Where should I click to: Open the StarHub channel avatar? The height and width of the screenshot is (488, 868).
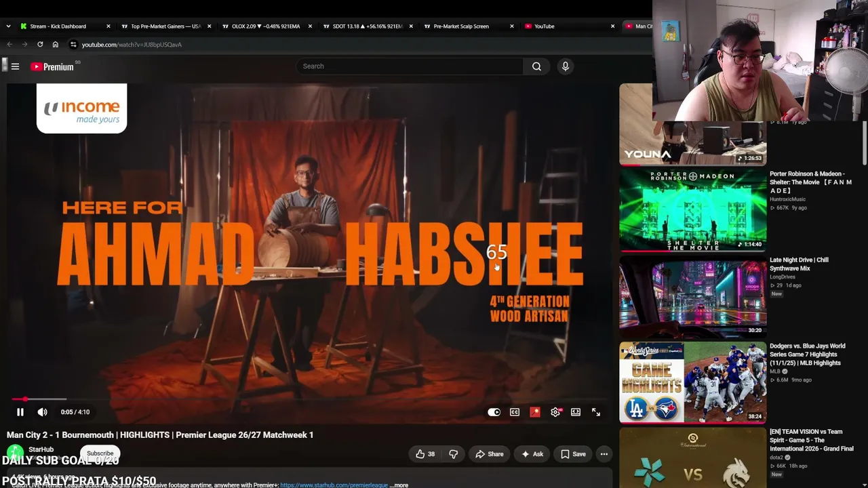(15, 453)
